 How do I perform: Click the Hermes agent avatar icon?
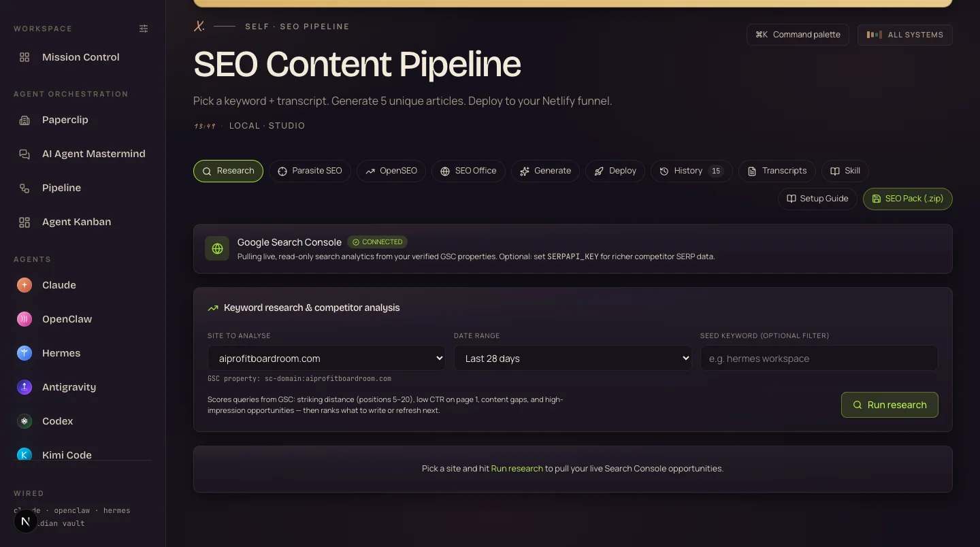coord(24,353)
